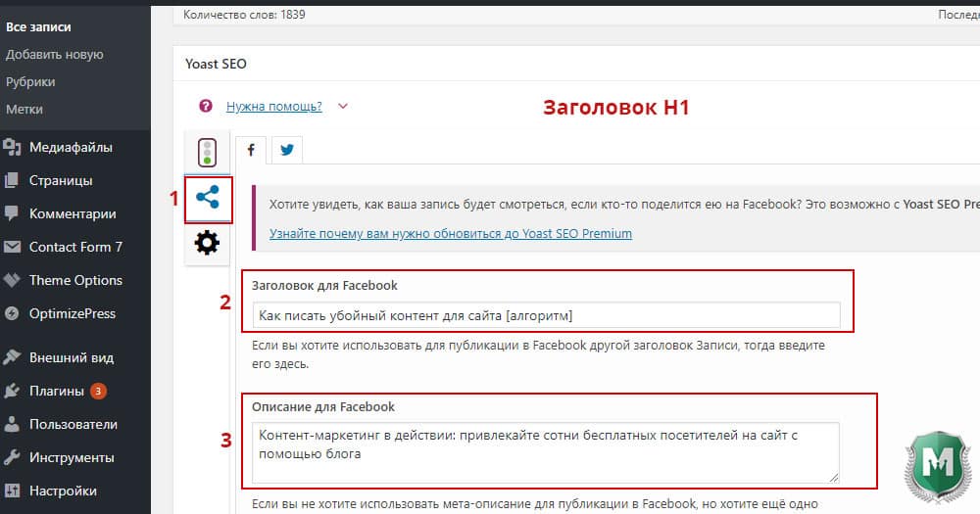Screen dimensions: 980x514
Task: Click the orange plugin update badge '3'
Action: point(98,391)
